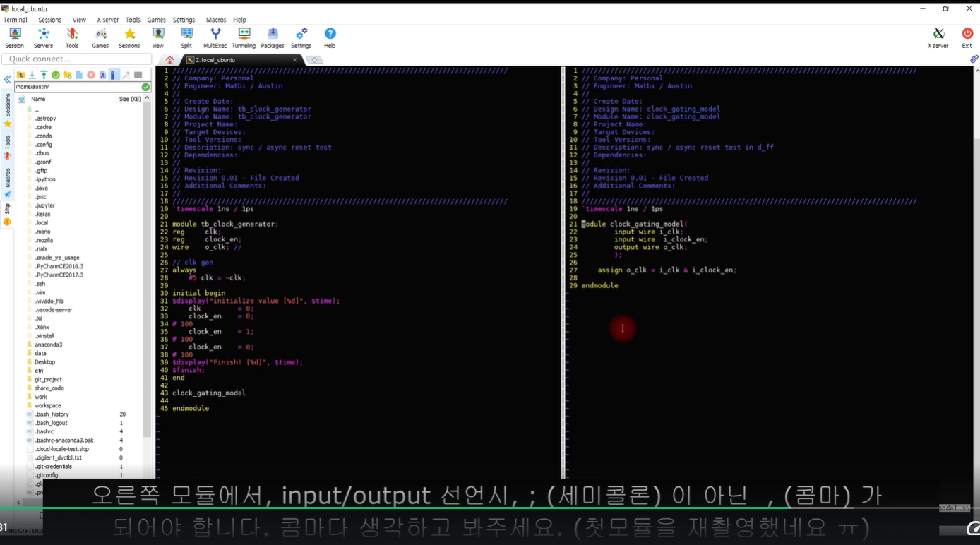The width and height of the screenshot is (980, 545).
Task: Launch the MultiExec tool
Action: point(215,38)
